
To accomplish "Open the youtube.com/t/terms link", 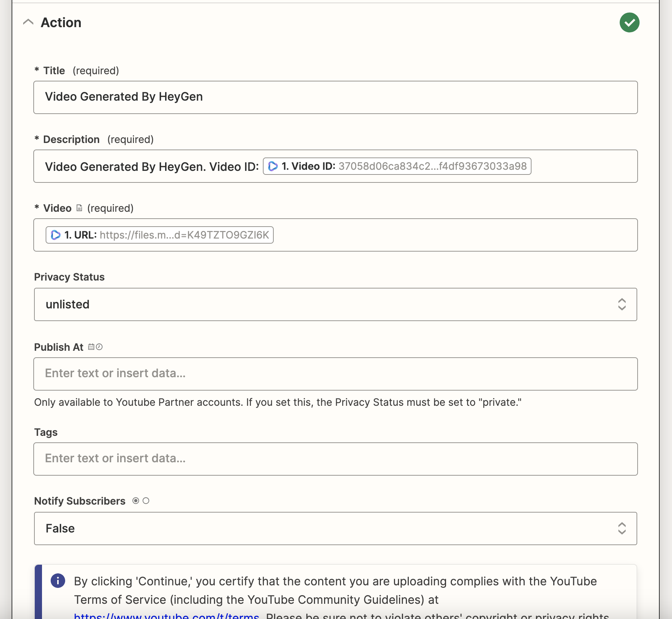I will click(x=167, y=615).
